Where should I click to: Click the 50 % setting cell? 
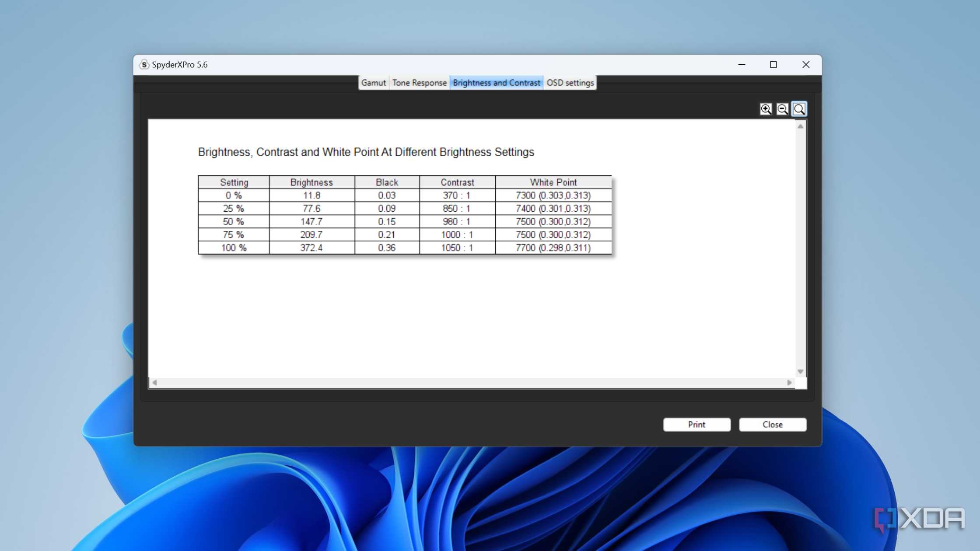[234, 222]
